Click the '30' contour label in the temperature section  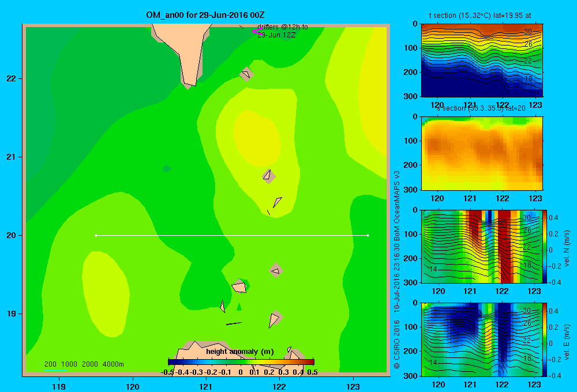(x=528, y=32)
